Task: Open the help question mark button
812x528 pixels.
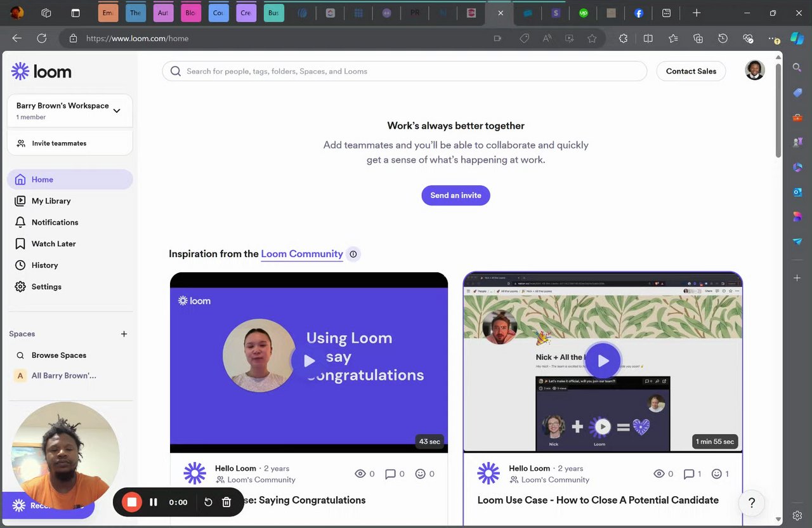Action: click(x=752, y=503)
